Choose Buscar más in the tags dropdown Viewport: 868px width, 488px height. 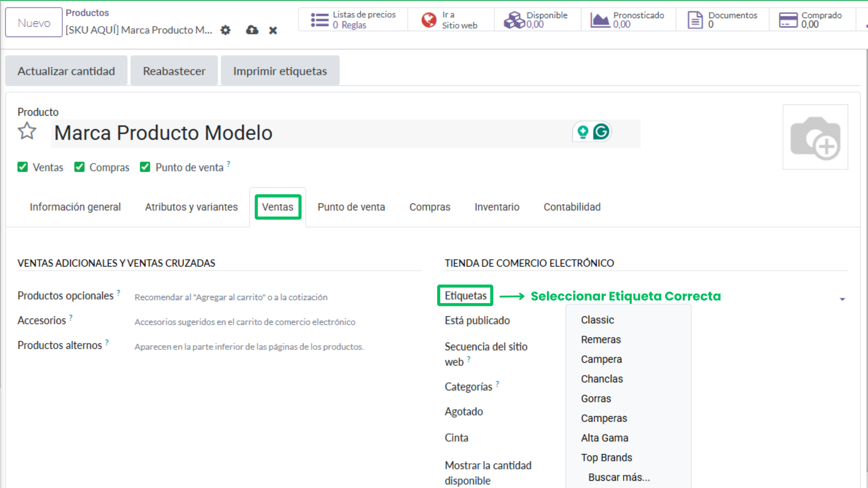619,477
